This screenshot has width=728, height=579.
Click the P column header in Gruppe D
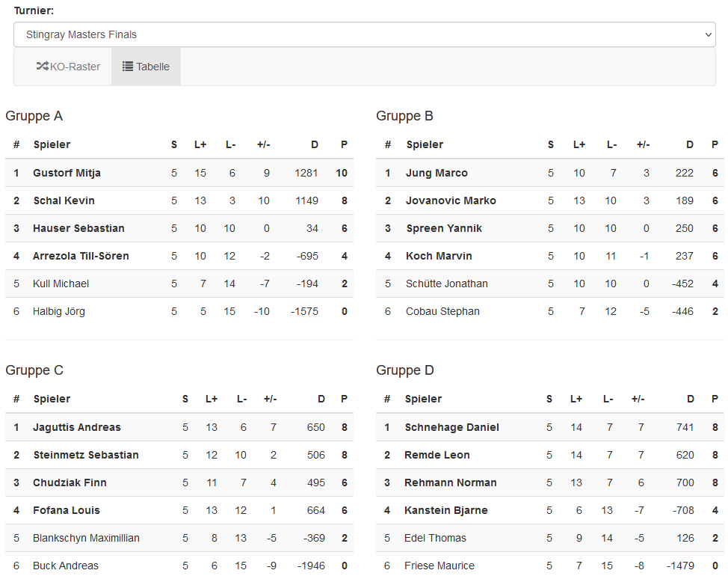point(716,399)
